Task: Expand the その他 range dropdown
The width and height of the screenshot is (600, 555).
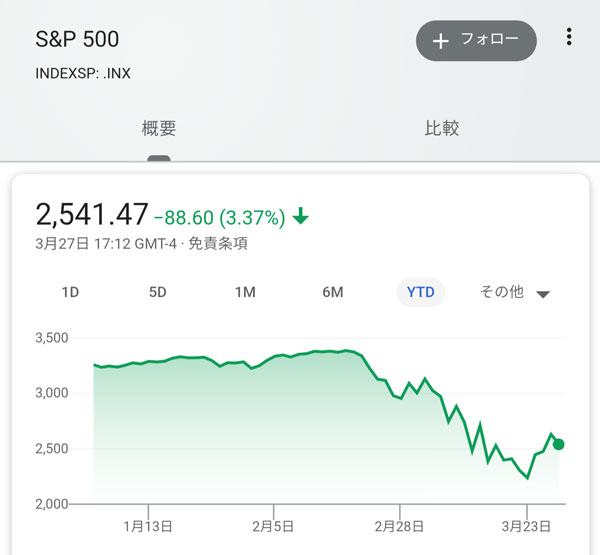Action: [x=515, y=293]
